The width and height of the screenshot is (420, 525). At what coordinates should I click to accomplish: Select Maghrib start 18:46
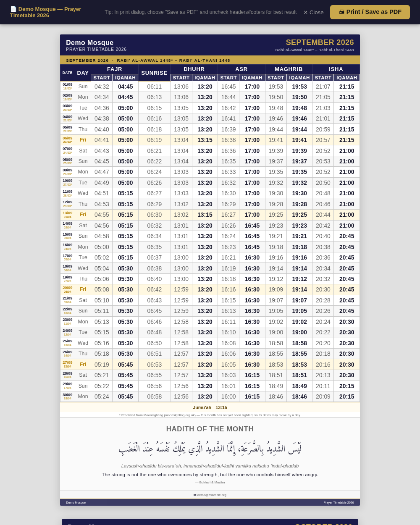click(276, 396)
